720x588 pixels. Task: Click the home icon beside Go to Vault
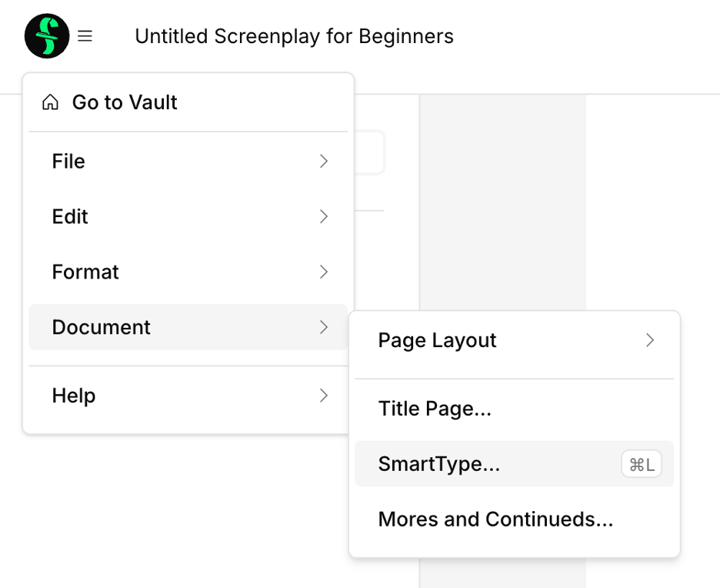[50, 102]
